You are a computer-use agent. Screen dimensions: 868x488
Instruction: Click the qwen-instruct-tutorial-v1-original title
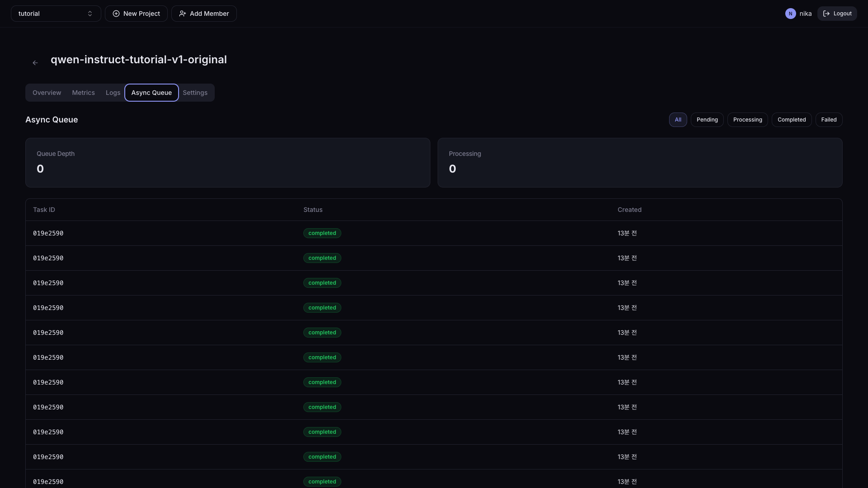[139, 60]
